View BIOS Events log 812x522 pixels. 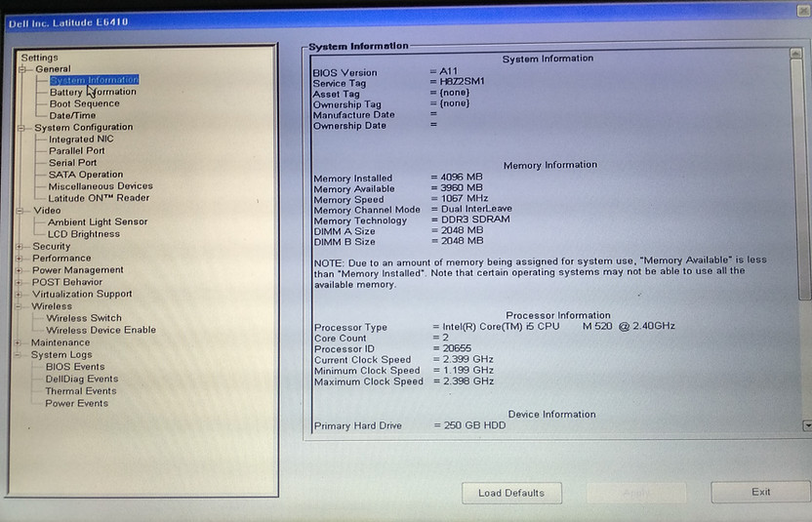pos(75,367)
